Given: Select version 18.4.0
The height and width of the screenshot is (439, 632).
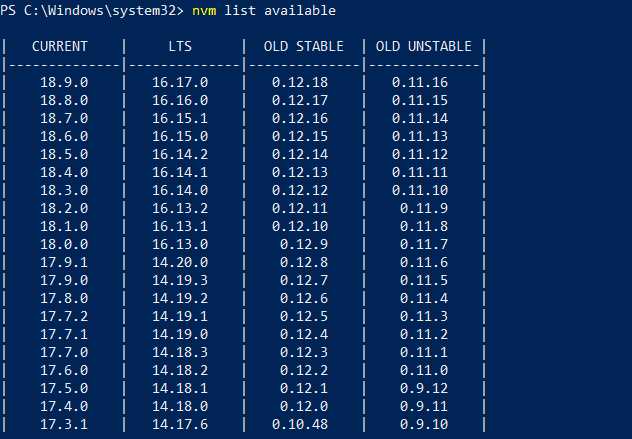Looking at the screenshot, I should coord(64,172).
